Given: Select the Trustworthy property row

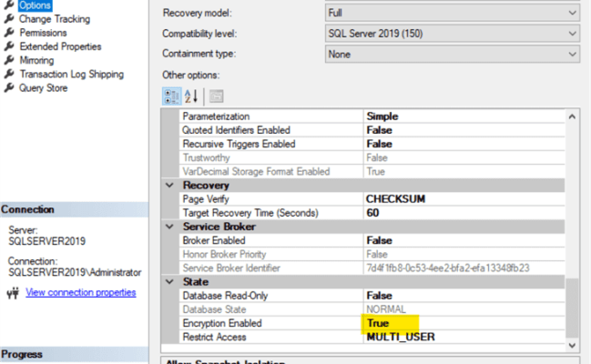Looking at the screenshot, I should [x=372, y=157].
